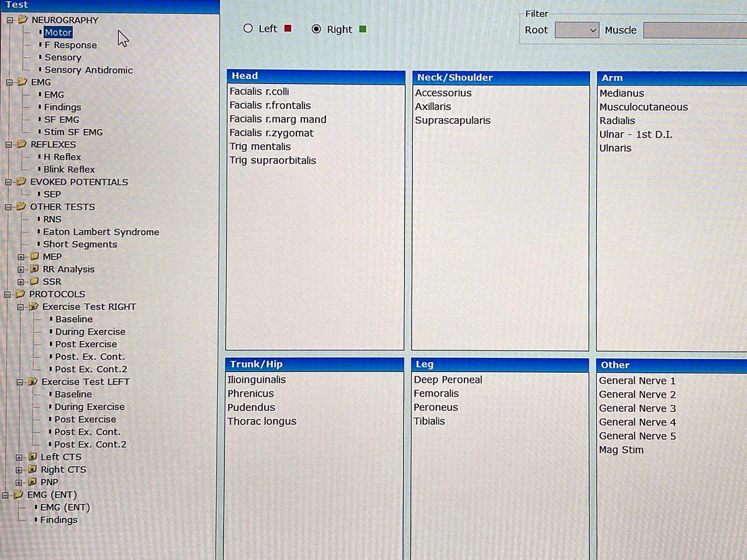Choose Medianus nerve in Arm list
Image resolution: width=747 pixels, height=560 pixels.
point(621,93)
